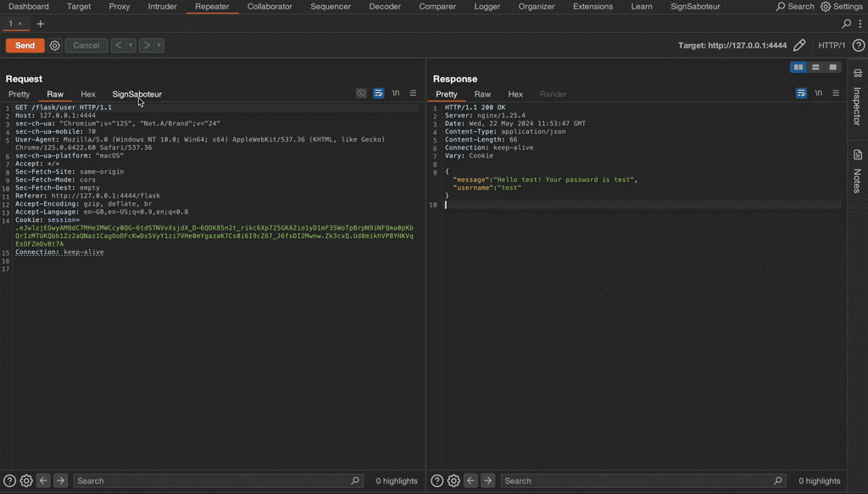
Task: Open the Organizer tab
Action: click(x=537, y=7)
